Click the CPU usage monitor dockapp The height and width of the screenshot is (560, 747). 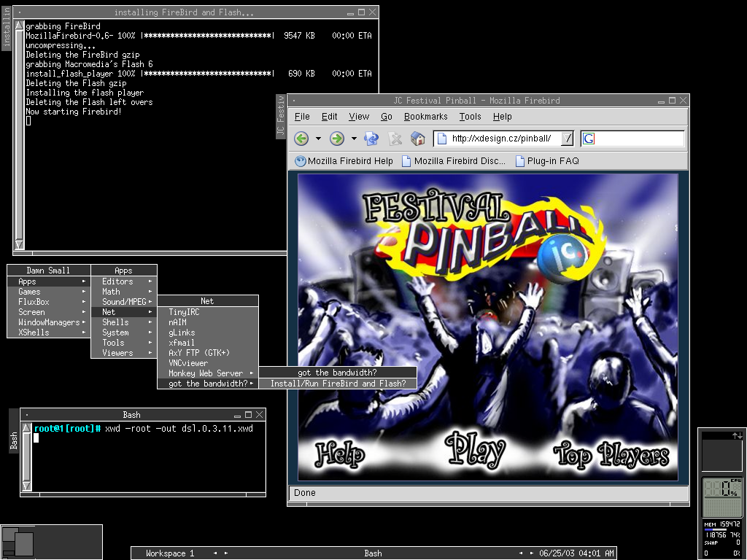pyautogui.click(x=722, y=497)
